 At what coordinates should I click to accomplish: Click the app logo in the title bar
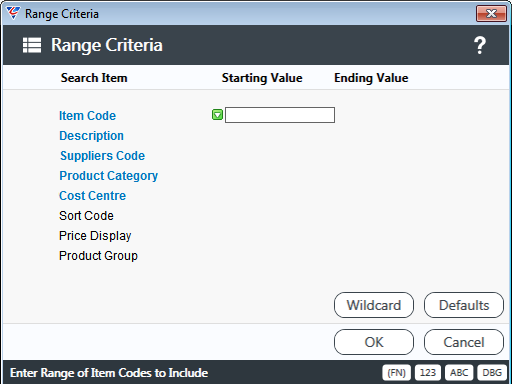tap(13, 13)
